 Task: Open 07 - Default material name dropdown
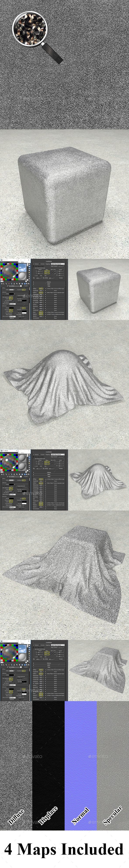(x=16, y=477)
